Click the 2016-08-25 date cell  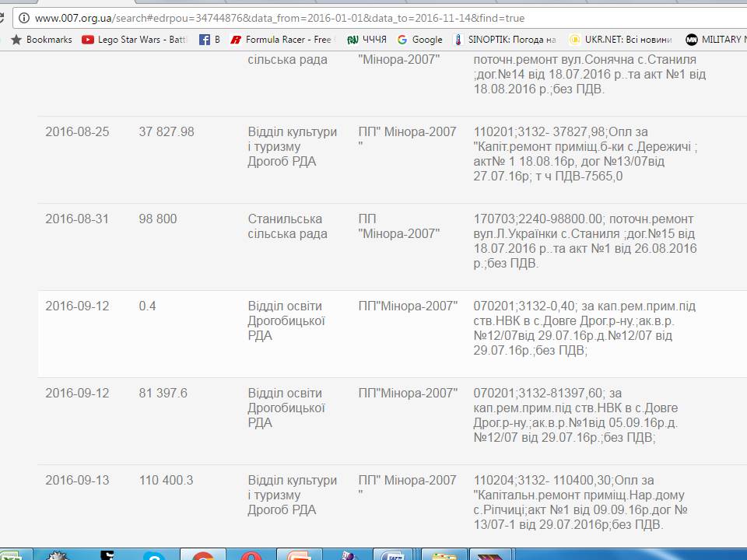pos(77,132)
